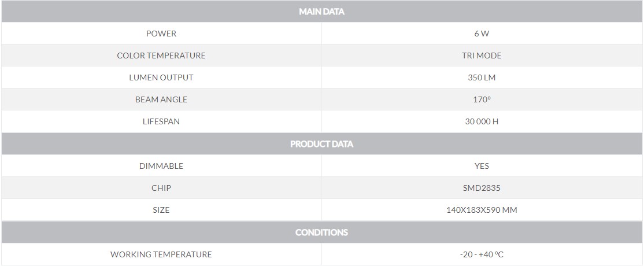This screenshot has width=644, height=266.
Task: Select the COLOR TEMPERATURE label
Action: tap(161, 56)
